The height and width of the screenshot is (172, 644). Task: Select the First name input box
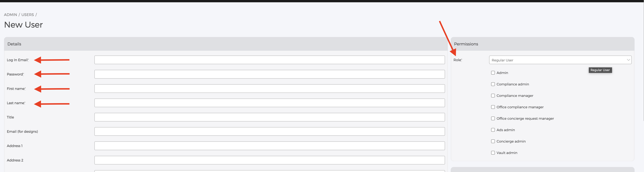tap(269, 89)
